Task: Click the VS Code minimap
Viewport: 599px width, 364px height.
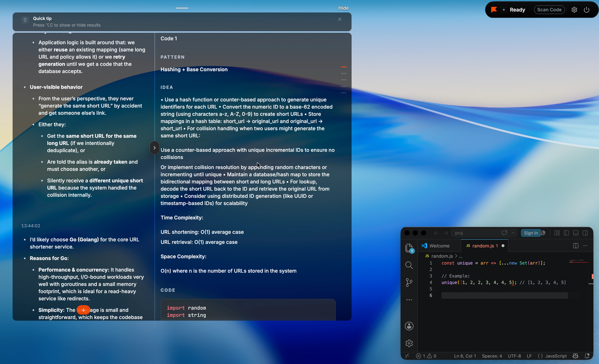Action: [x=578, y=262]
